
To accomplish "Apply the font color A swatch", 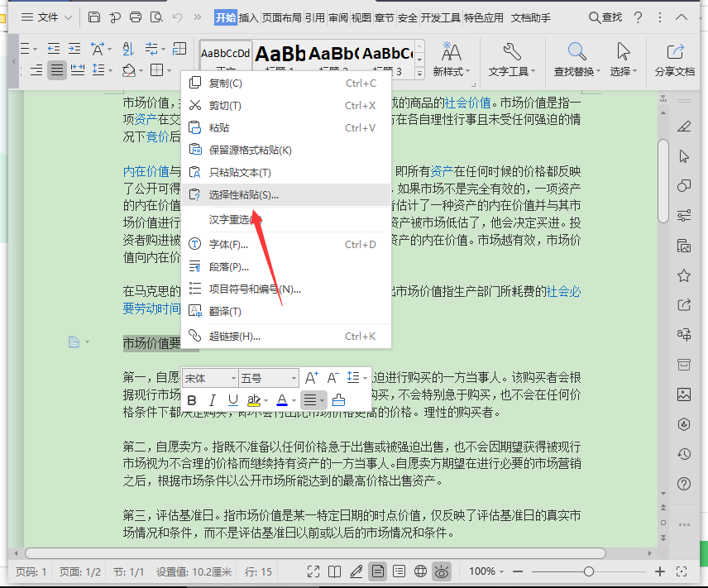I will 282,400.
